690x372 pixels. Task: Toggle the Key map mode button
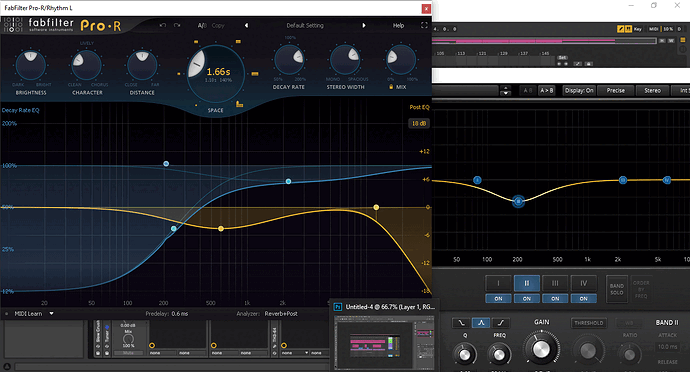click(638, 29)
